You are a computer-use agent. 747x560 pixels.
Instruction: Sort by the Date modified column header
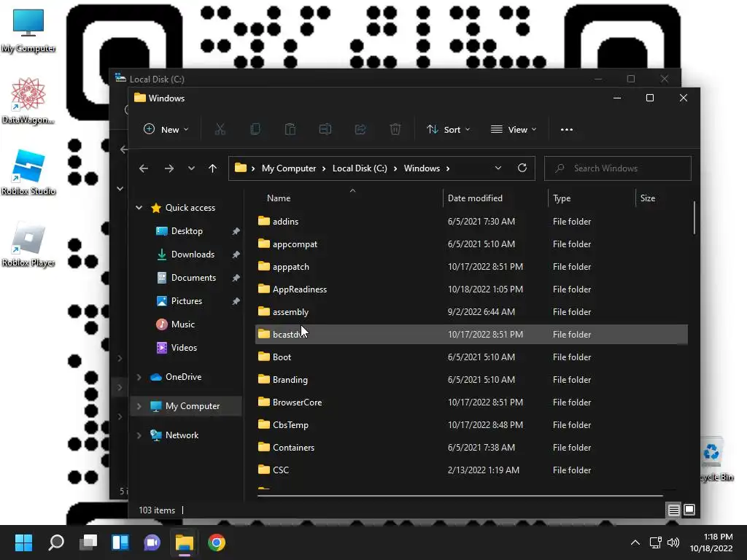(475, 198)
